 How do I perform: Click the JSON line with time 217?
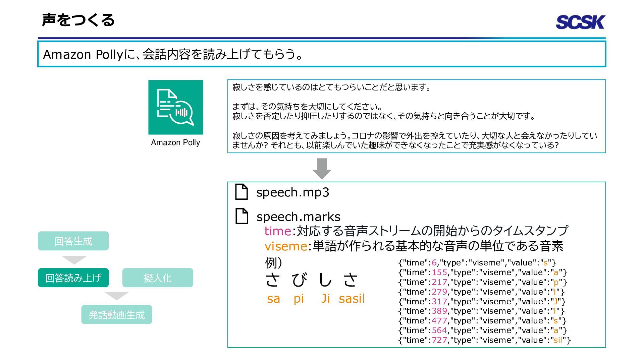tap(483, 282)
